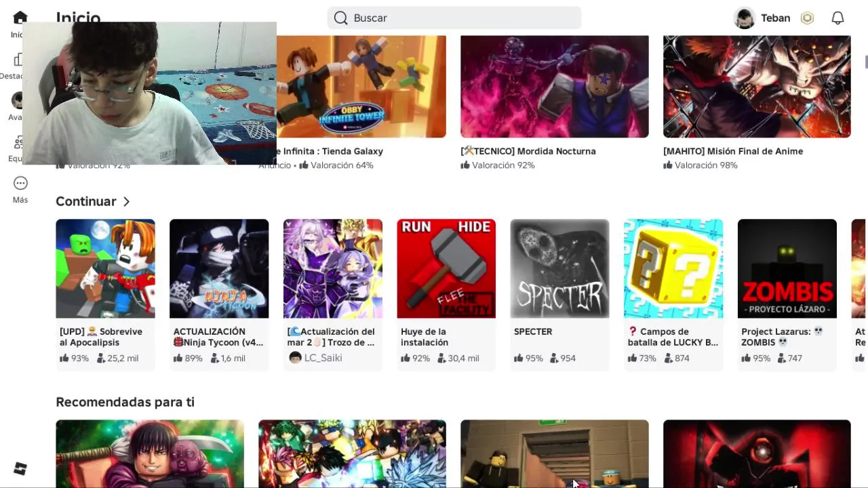Click the Teban profile avatar
The height and width of the screenshot is (488, 868).
coord(745,18)
